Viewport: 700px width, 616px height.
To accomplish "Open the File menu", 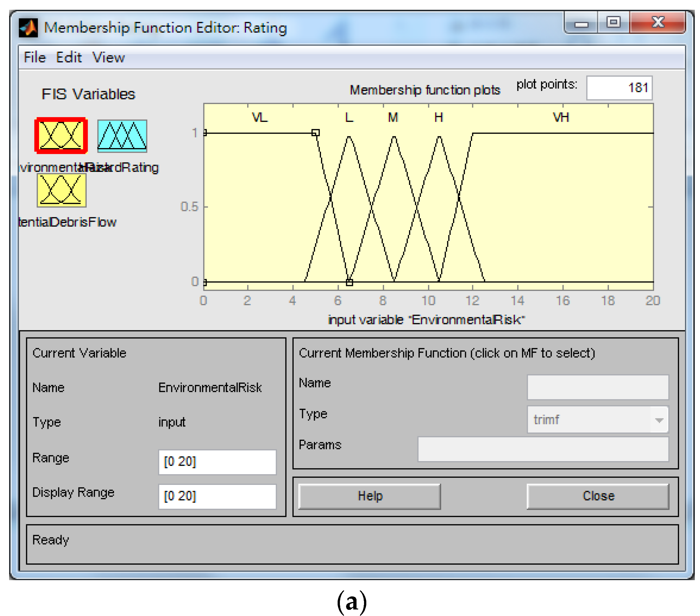I will [x=35, y=57].
